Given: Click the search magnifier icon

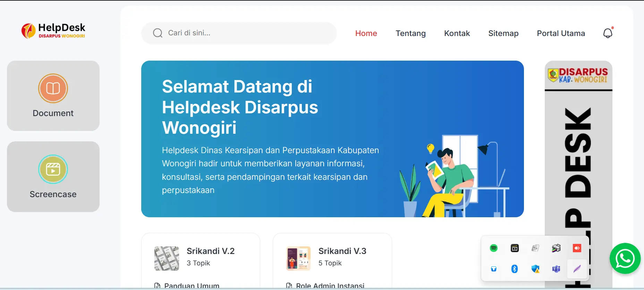Looking at the screenshot, I should (158, 33).
